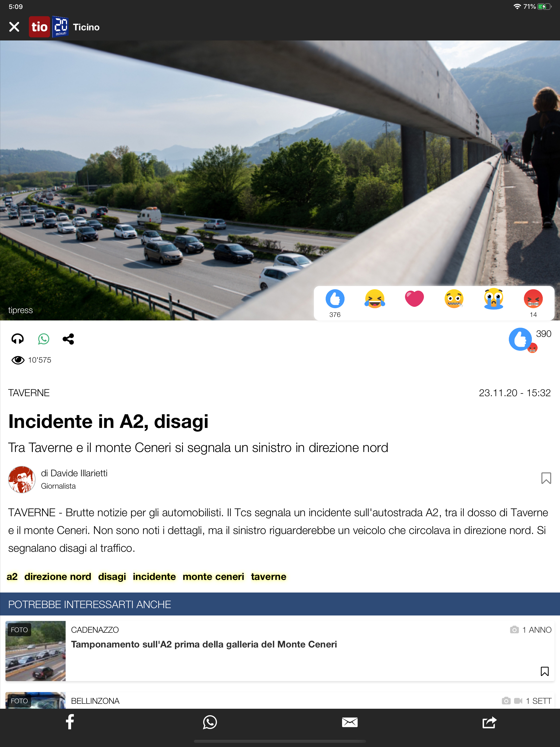Open the 'direzione nord' tag
This screenshot has width=560, height=747.
coord(58,576)
